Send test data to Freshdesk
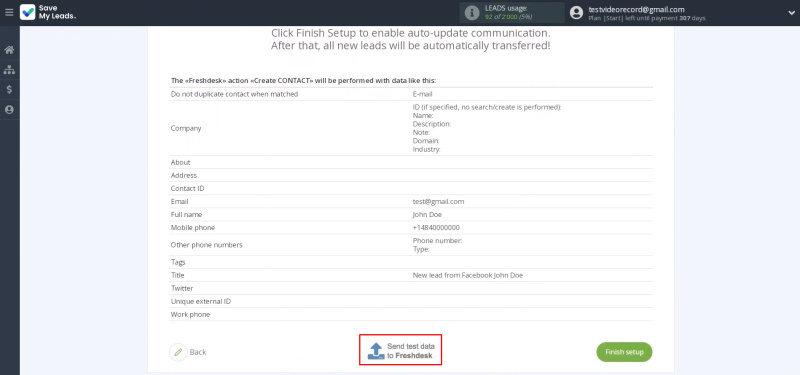The width and height of the screenshot is (800, 375). point(401,350)
